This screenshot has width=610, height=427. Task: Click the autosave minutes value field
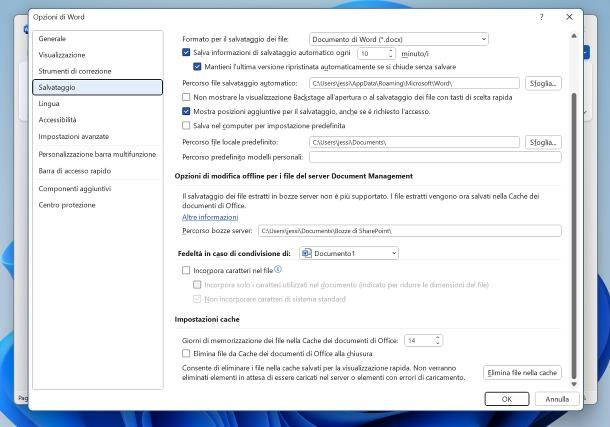[372, 54]
